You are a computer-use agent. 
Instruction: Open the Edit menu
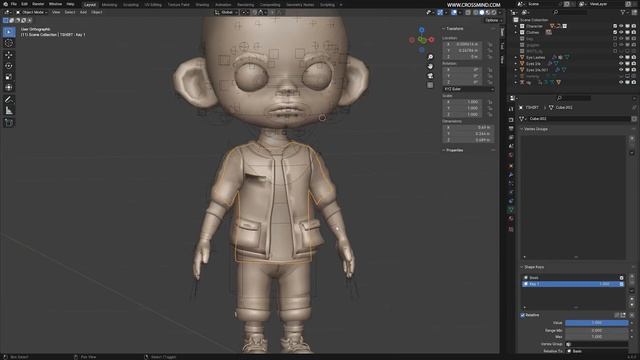click(24, 4)
